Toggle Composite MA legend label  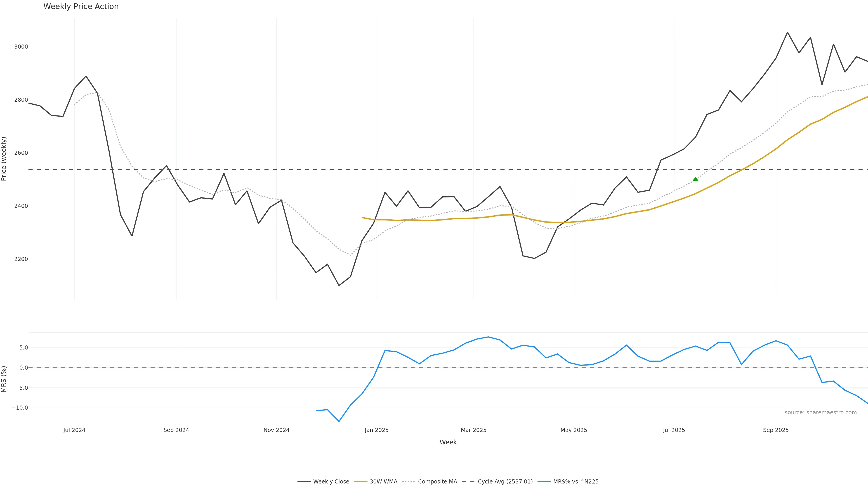point(437,482)
